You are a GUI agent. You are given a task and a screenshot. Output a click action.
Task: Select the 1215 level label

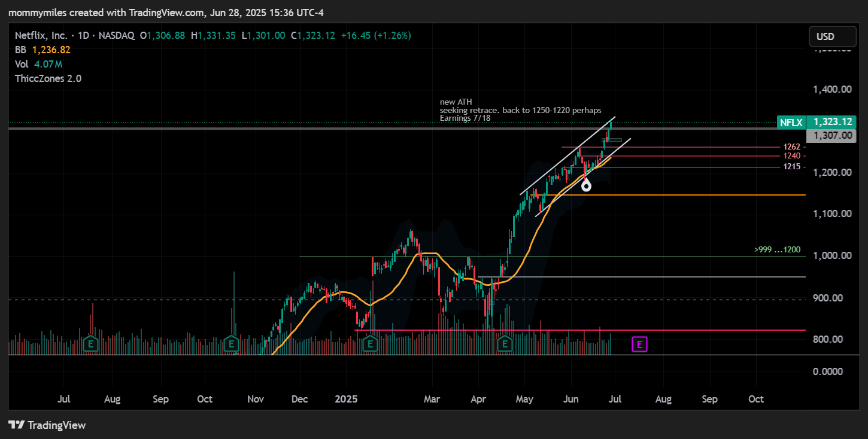pyautogui.click(x=791, y=167)
